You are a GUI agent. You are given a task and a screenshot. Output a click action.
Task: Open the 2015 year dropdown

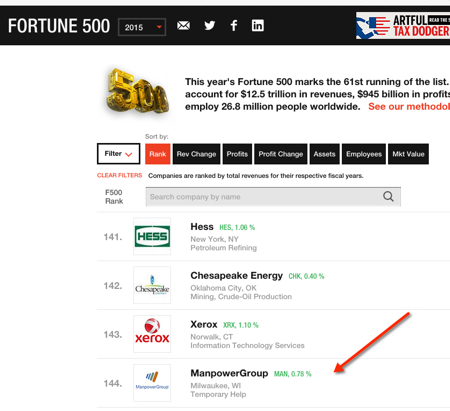coord(142,27)
